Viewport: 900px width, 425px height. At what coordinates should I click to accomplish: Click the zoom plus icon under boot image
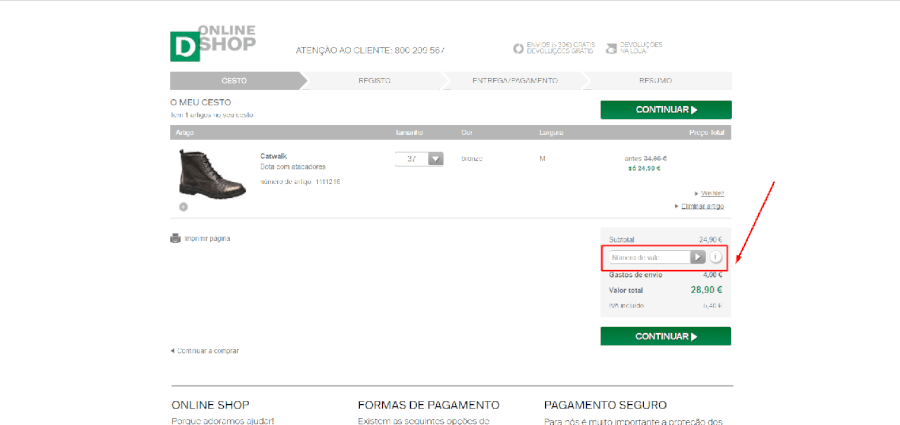tap(183, 207)
